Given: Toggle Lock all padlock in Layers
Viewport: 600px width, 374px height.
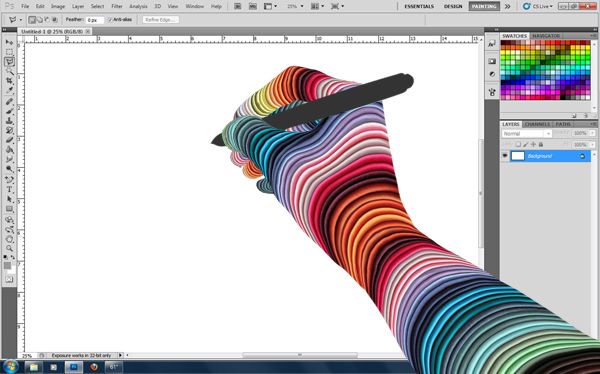Looking at the screenshot, I should click(541, 144).
